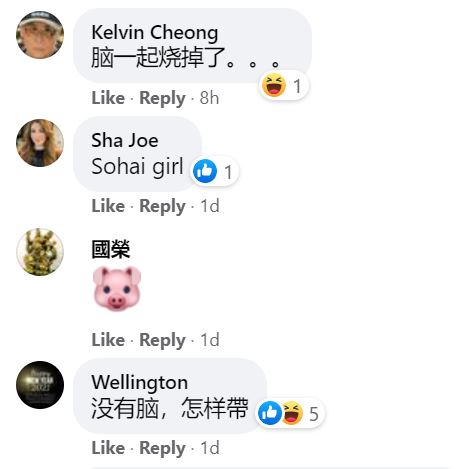Reply to Kelvin Cheong's comment
Viewport: 464px width, 469px height.
162,98
